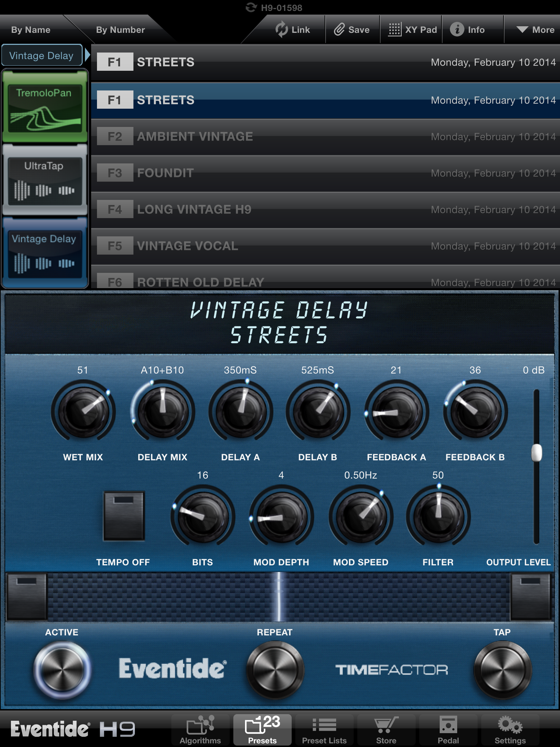Screen dimensions: 560x747
Task: Toggle the ACTIVE footswitch
Action: [x=62, y=670]
